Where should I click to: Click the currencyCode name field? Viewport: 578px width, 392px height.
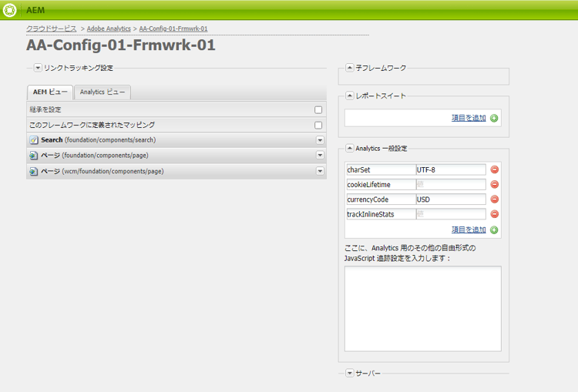pos(381,199)
